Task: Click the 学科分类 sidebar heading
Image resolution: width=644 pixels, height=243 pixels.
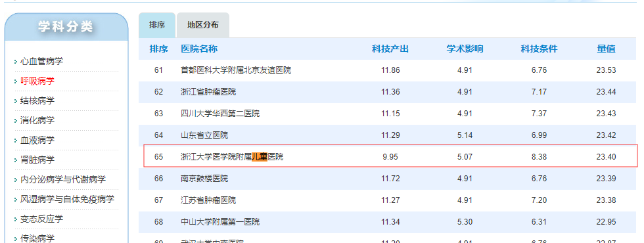Action: 66,27
